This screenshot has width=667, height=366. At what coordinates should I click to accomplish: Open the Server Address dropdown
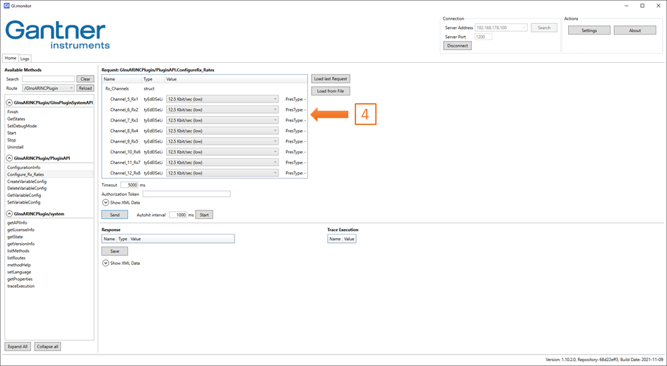point(501,28)
